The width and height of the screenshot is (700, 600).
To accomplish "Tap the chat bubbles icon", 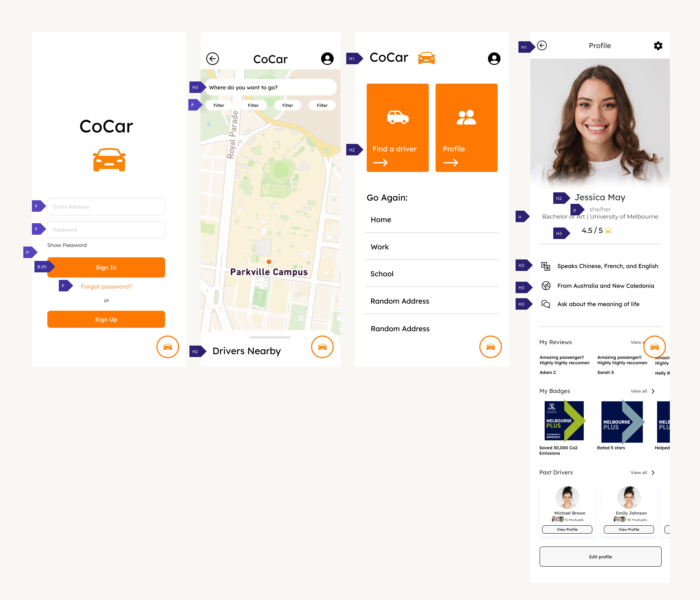I will click(x=545, y=304).
